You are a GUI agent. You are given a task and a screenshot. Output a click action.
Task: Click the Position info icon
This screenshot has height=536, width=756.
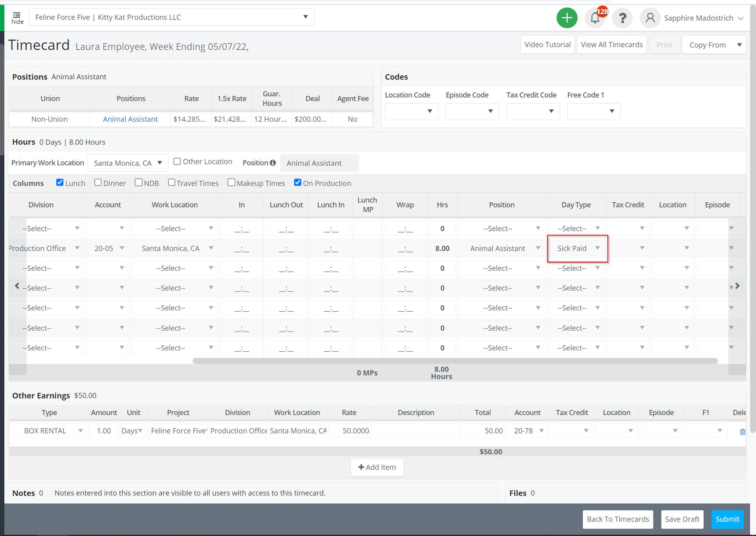273,163
